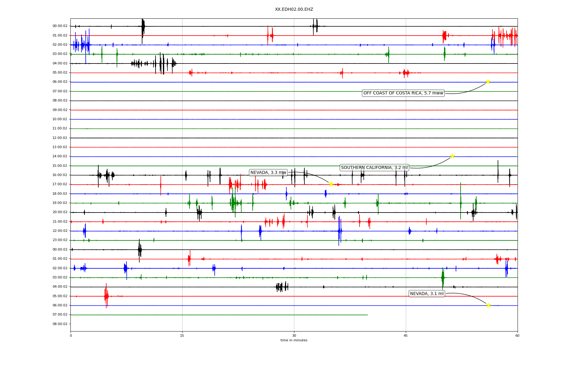Click the x-axis label time in minutes

(x=294, y=340)
